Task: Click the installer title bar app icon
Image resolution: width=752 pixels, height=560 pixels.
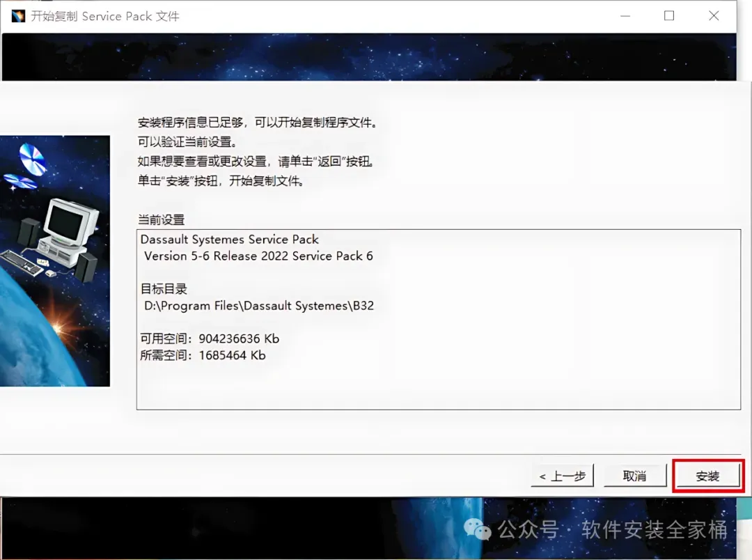Action: (x=18, y=16)
